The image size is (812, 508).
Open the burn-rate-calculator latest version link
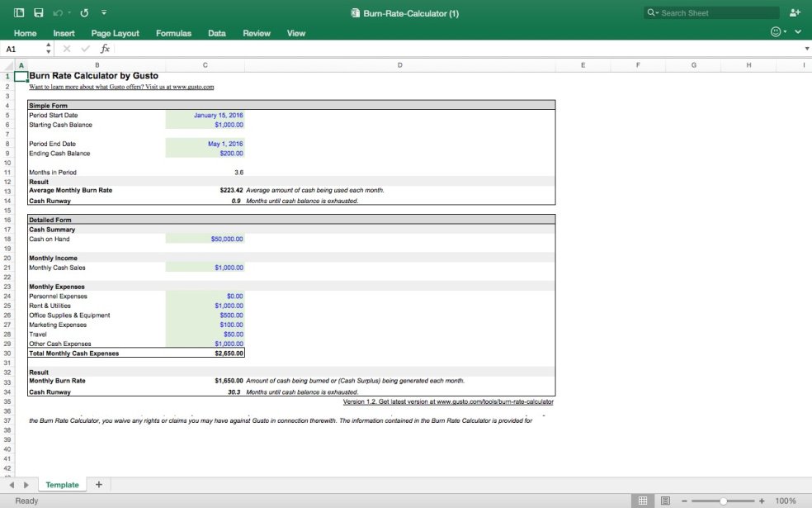tap(448, 402)
